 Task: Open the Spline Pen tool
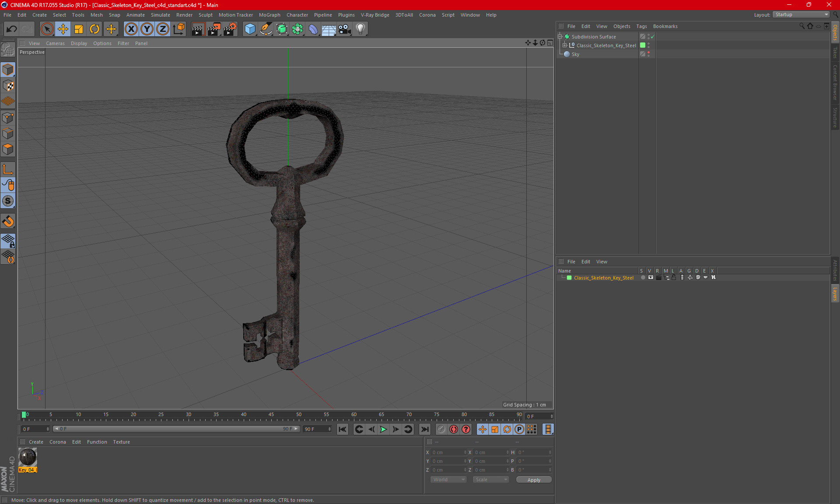click(x=266, y=29)
